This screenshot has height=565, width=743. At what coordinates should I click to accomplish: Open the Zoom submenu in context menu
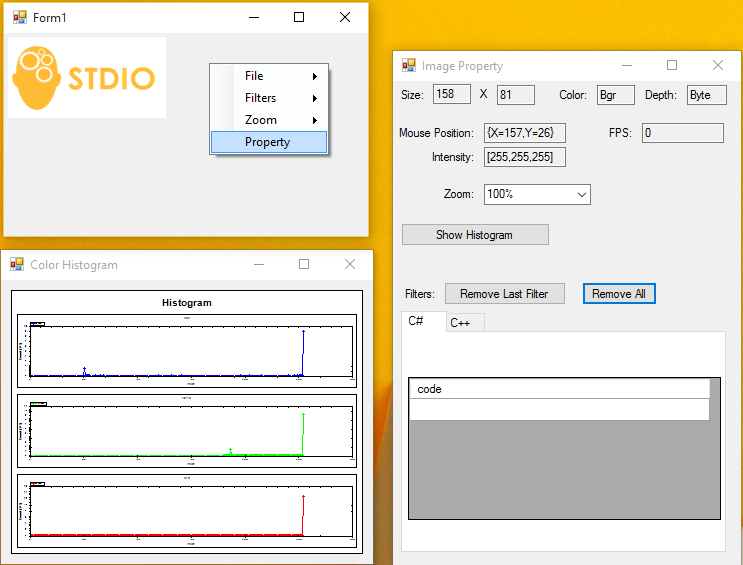click(269, 120)
